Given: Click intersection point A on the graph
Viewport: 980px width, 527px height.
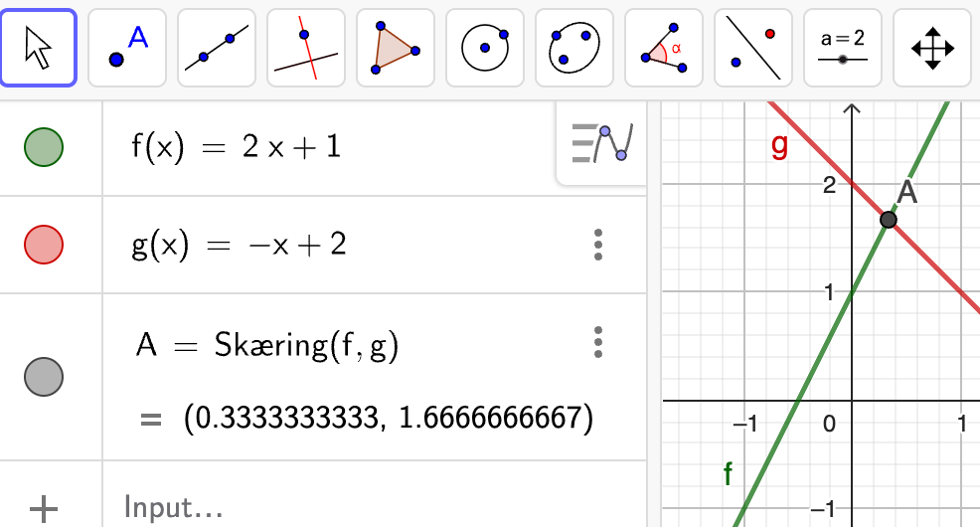Looking at the screenshot, I should (889, 220).
